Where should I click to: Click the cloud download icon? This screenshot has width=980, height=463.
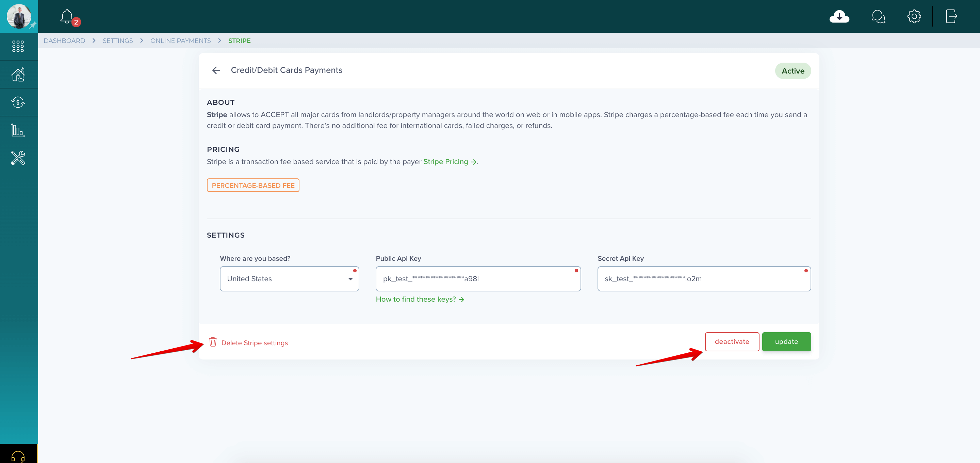pos(839,16)
